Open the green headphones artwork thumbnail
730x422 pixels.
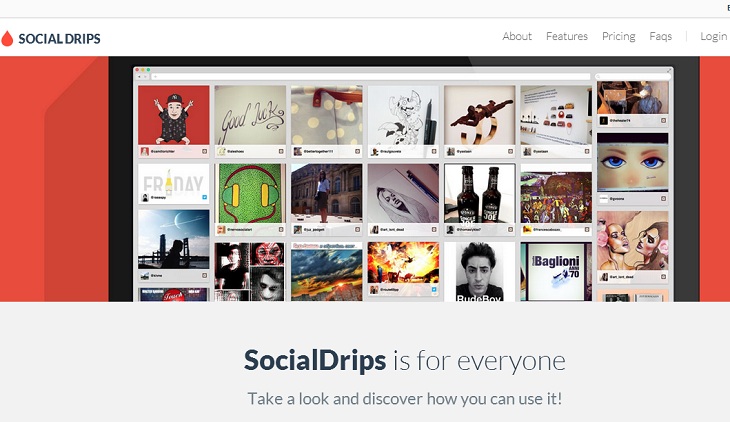250,193
